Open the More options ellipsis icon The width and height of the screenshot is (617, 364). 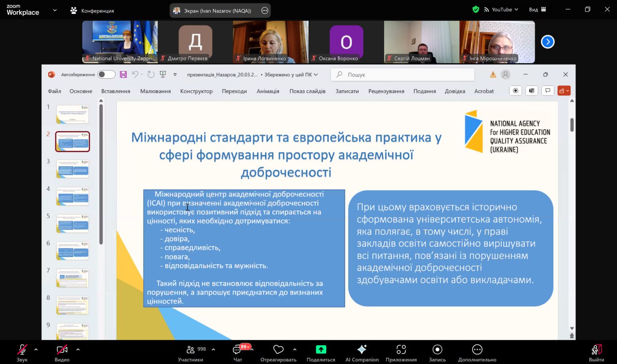[x=477, y=350]
